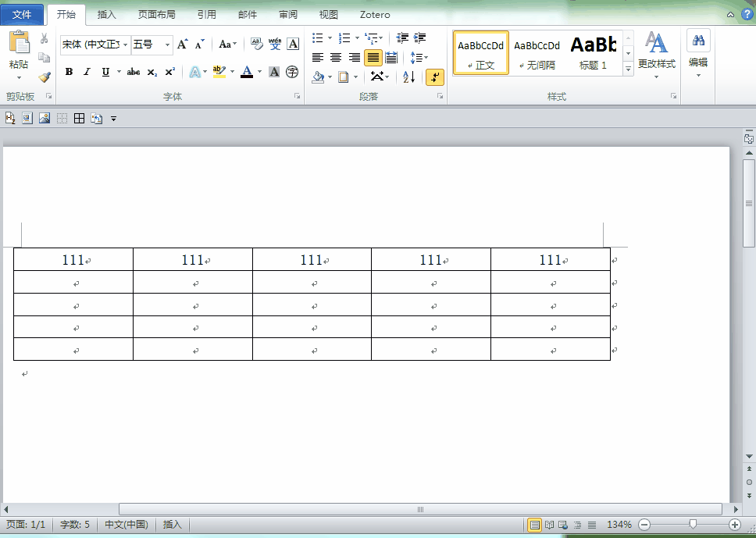This screenshot has height=538, width=756.
Task: Apply superscript formatting
Action: [169, 73]
